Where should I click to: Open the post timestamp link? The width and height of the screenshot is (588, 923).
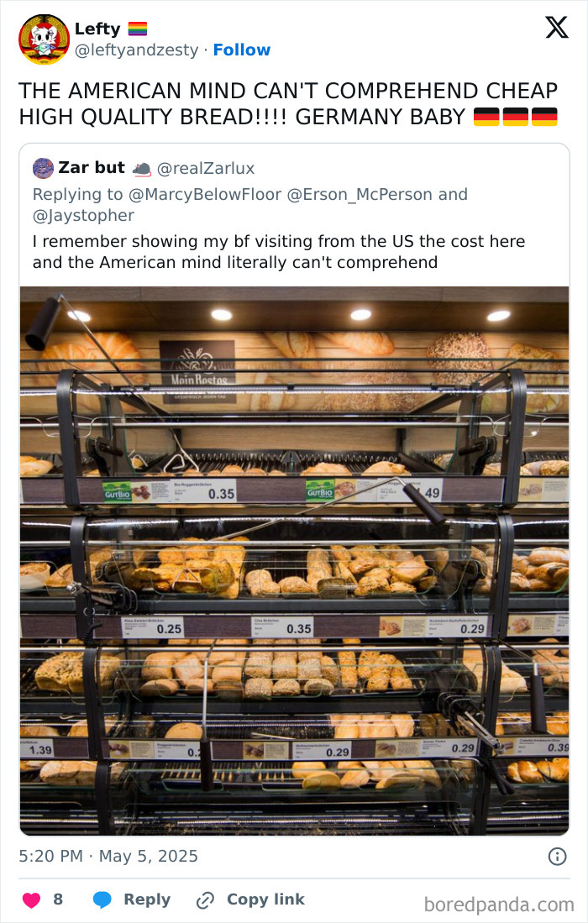(x=108, y=856)
